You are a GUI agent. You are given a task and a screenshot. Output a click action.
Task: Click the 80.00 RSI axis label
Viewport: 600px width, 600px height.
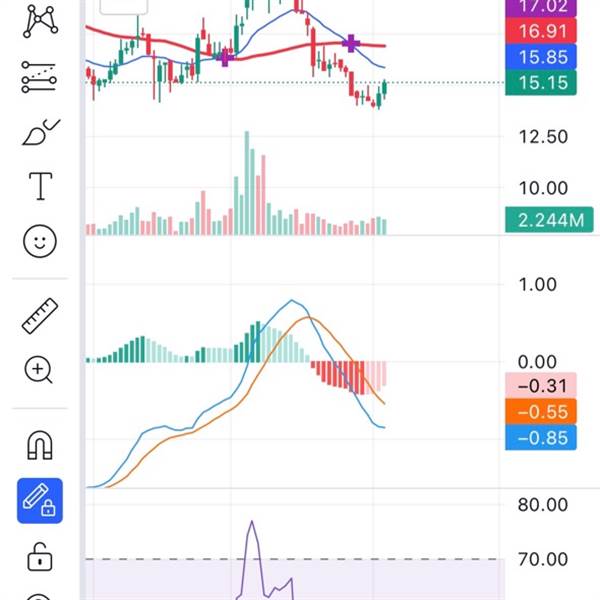tap(543, 505)
